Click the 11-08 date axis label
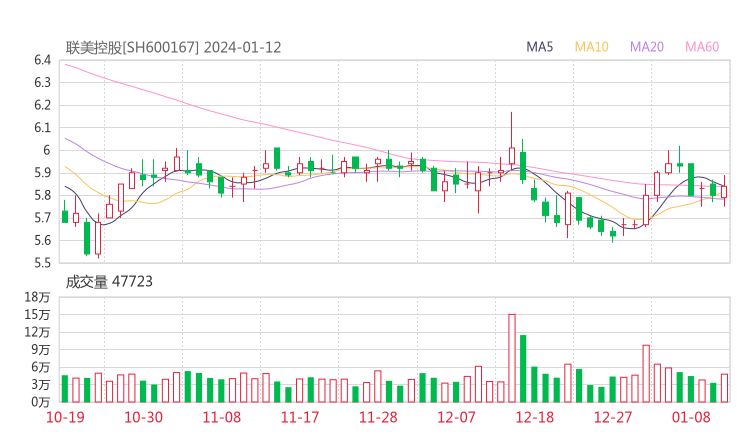The width and height of the screenshot is (740, 440). [x=222, y=417]
